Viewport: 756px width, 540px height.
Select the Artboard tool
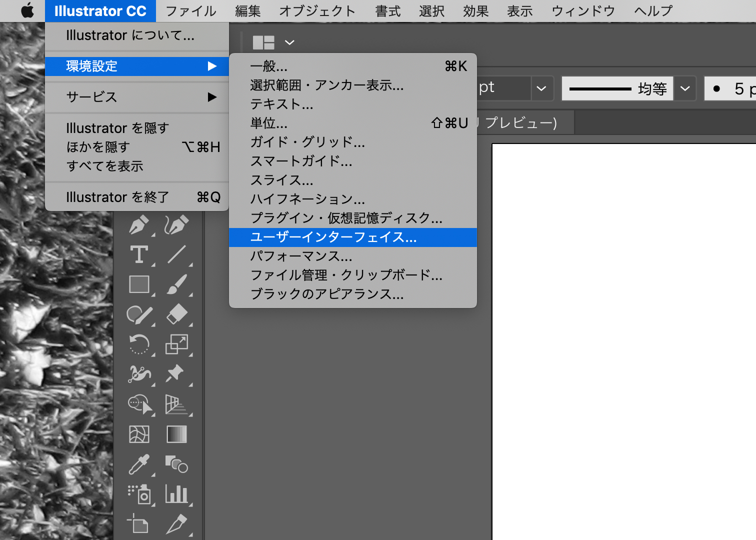click(x=138, y=523)
